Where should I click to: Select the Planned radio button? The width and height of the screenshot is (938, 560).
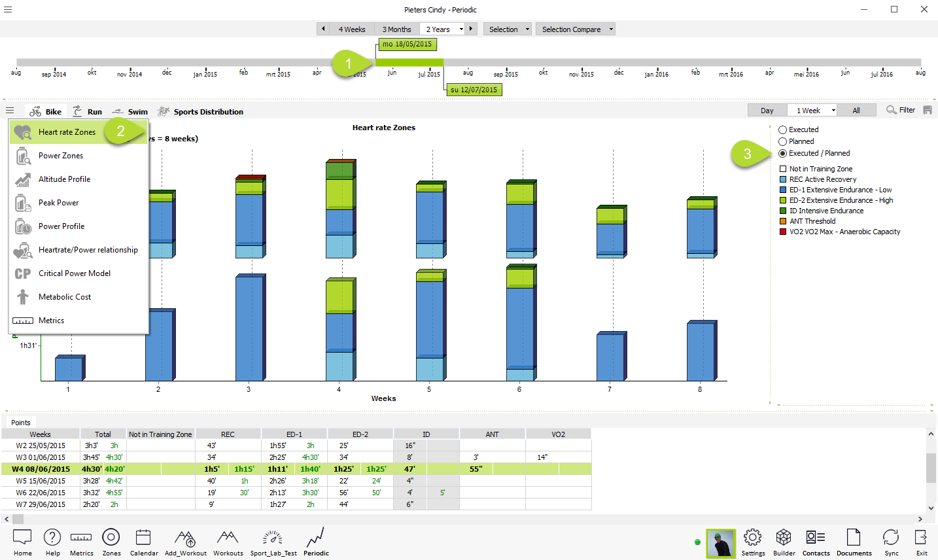click(783, 142)
